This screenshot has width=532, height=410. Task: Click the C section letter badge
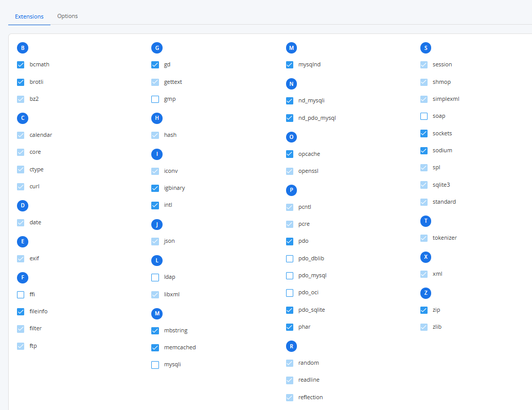[23, 118]
